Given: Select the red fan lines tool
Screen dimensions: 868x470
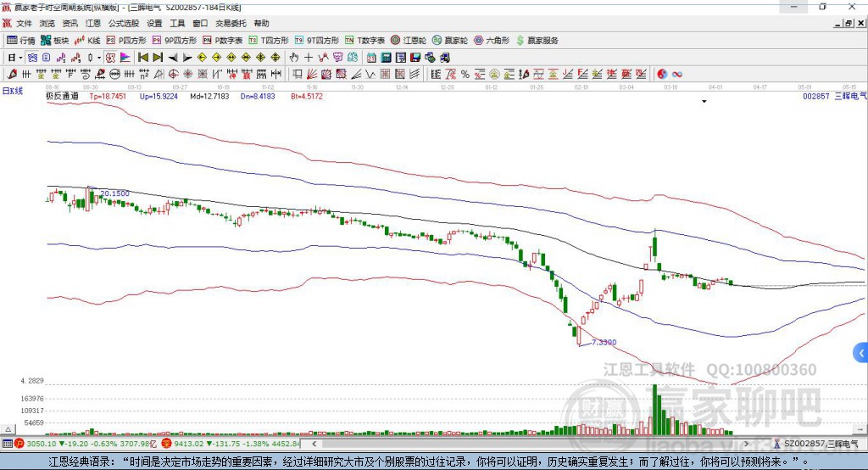Looking at the screenshot, I should 312,74.
